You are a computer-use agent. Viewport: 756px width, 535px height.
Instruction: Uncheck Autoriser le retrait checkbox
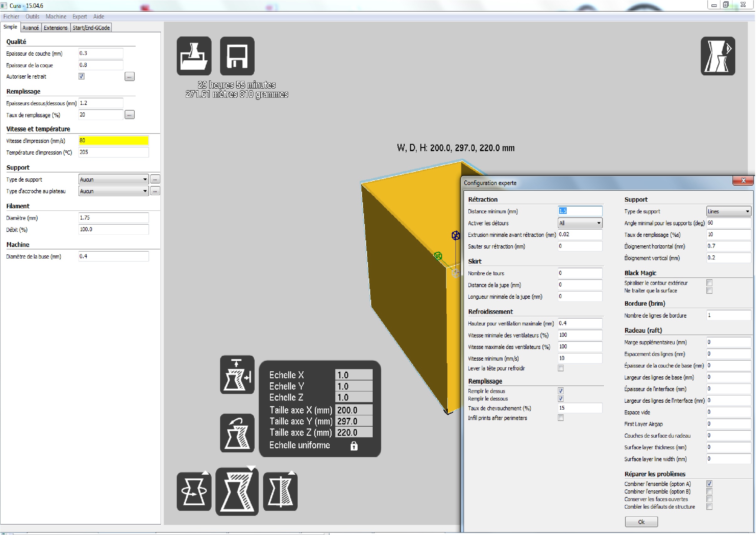[x=81, y=76]
